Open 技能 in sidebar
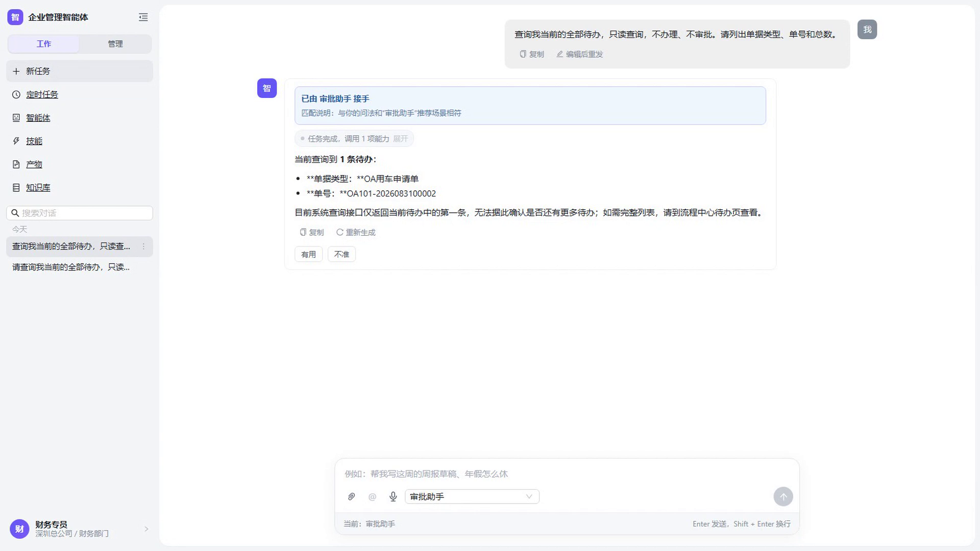The width and height of the screenshot is (980, 551). click(x=34, y=141)
